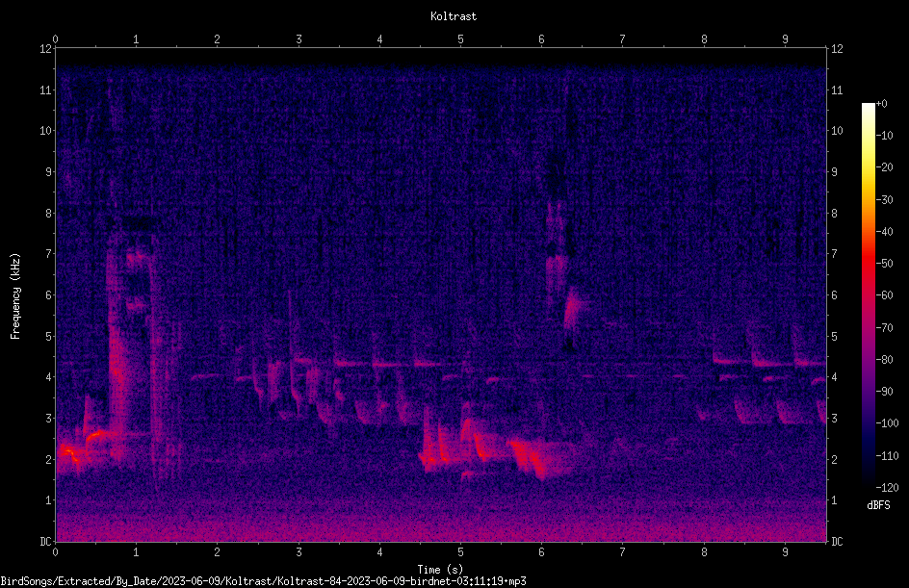909x588 pixels.
Task: Click the 4 tick on the bottom time axis
Action: click(x=379, y=552)
